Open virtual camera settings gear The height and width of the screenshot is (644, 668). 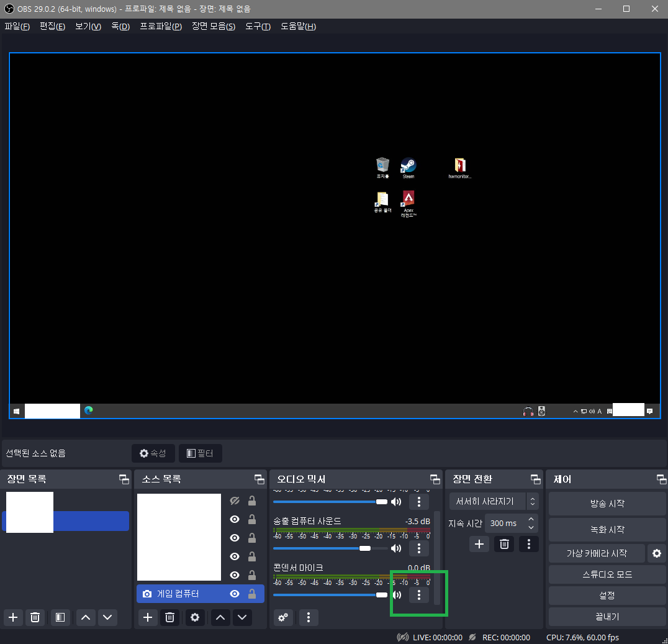[656, 553]
